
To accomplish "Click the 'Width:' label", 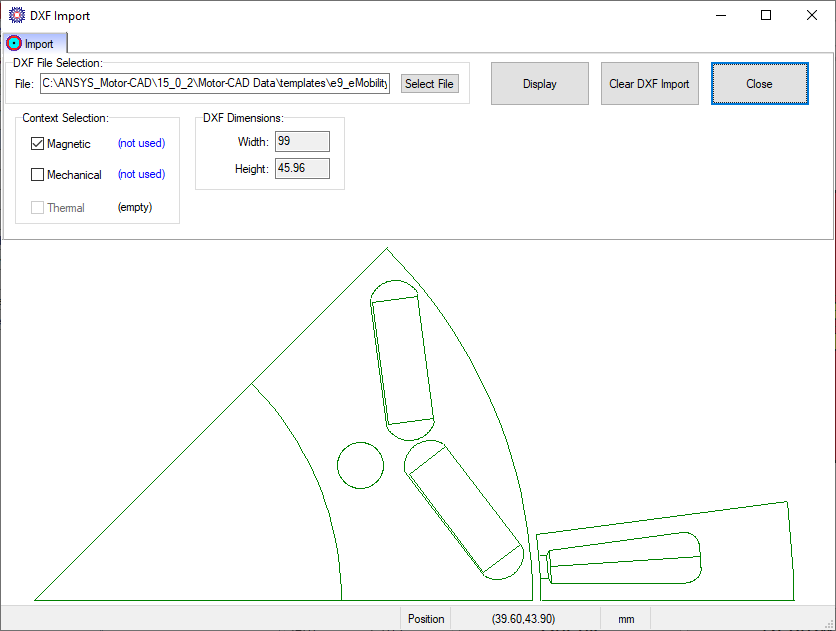I will click(253, 142).
